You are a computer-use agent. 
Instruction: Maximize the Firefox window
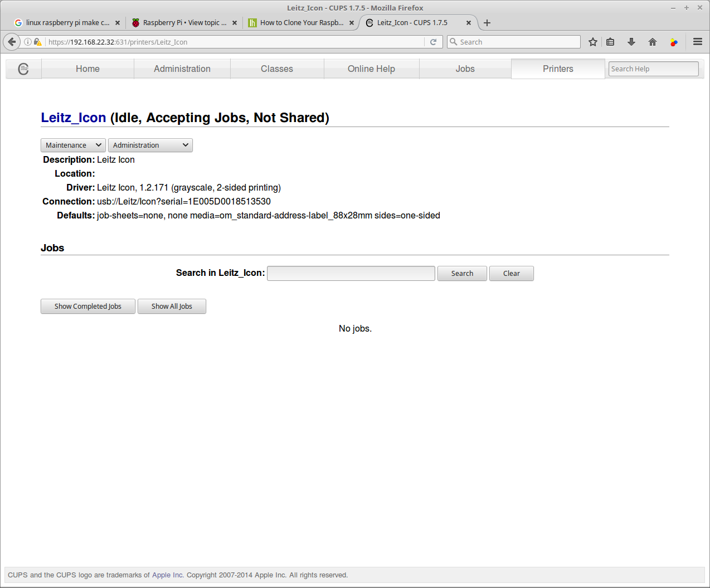(687, 8)
